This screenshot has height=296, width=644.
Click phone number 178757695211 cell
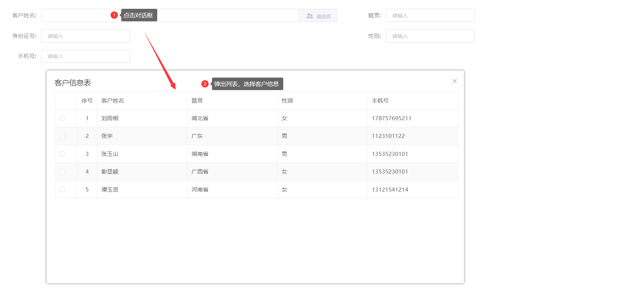click(392, 118)
